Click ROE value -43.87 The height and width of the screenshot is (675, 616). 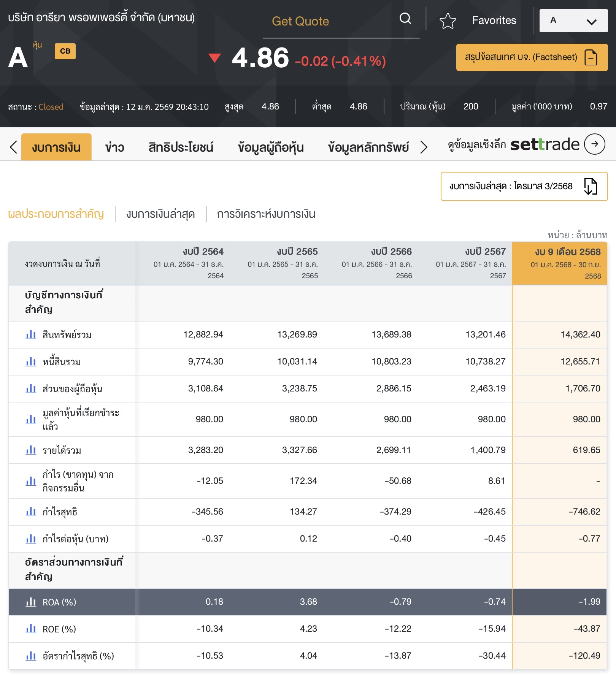click(587, 629)
